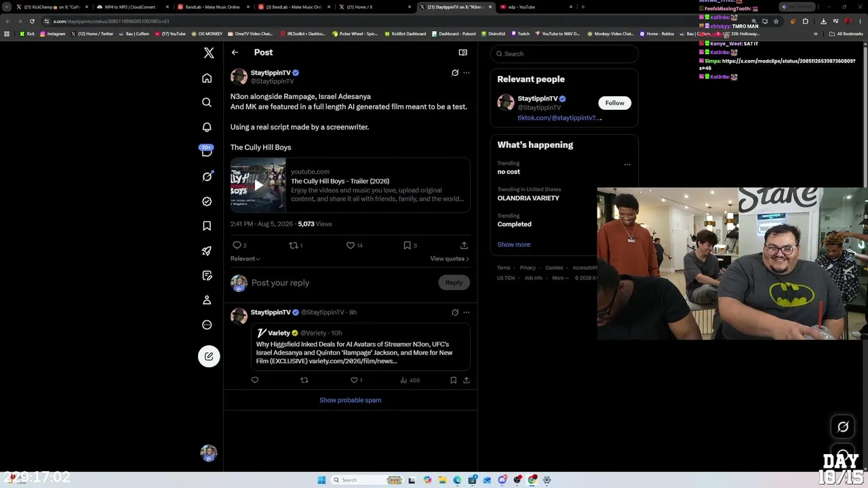Open Grok from the X sidebar

(207, 177)
